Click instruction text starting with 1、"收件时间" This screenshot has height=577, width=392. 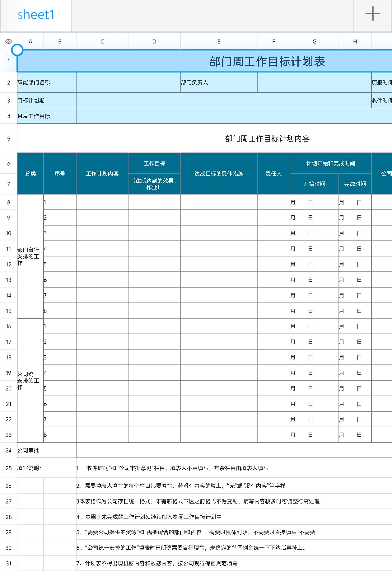point(172,468)
